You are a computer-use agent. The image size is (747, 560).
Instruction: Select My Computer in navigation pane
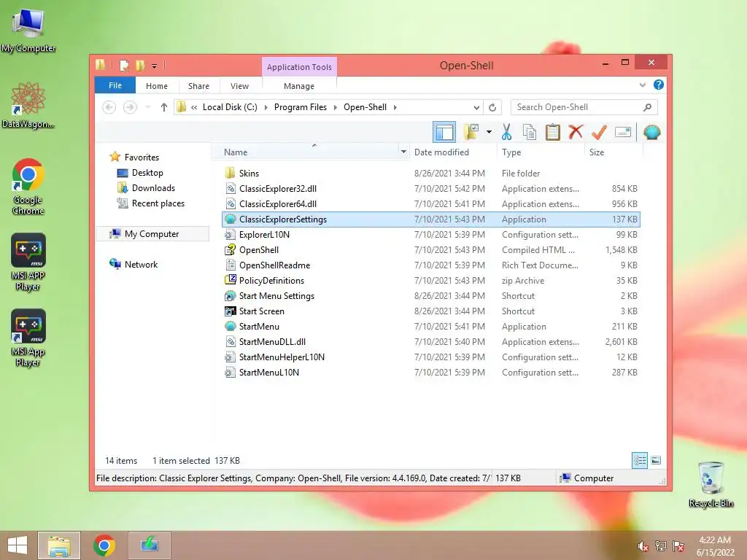click(x=152, y=234)
